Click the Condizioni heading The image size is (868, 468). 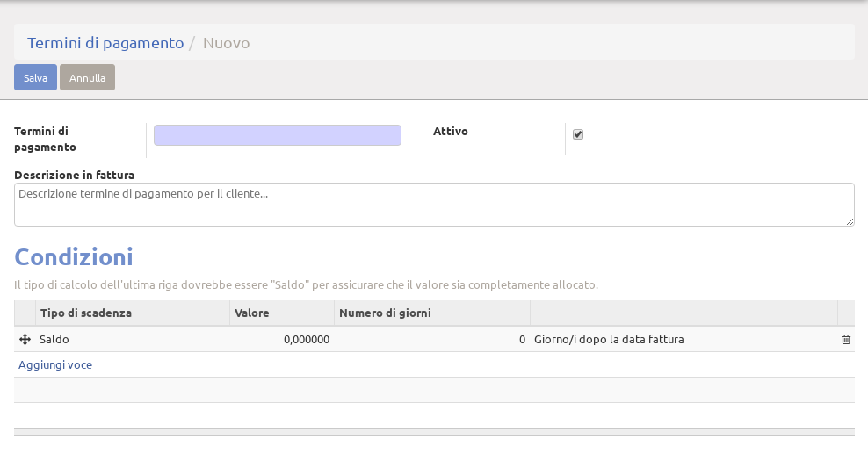point(74,256)
